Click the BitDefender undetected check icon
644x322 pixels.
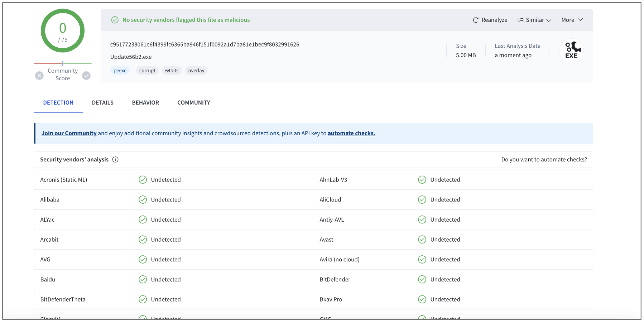[x=422, y=279]
